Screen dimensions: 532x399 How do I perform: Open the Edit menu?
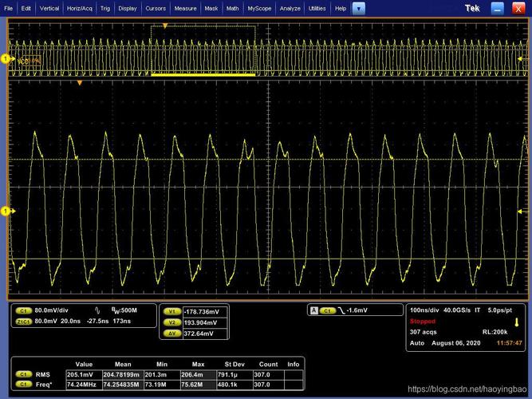26,9
